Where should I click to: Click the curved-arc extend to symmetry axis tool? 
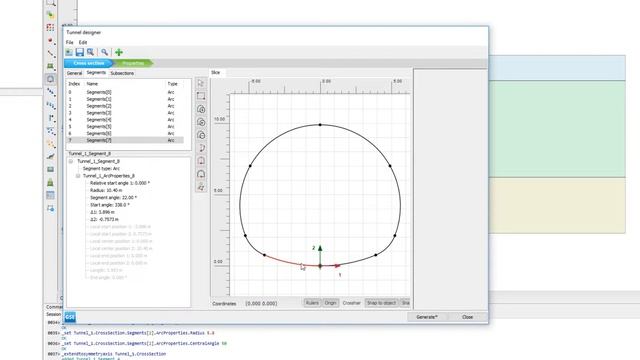click(x=201, y=148)
